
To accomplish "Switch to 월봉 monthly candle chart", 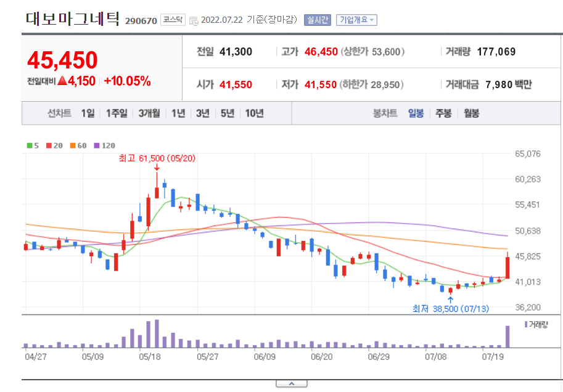I will pos(472,113).
